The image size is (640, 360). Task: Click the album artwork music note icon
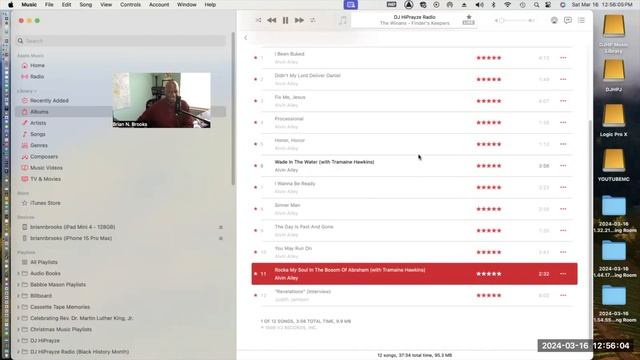342,20
